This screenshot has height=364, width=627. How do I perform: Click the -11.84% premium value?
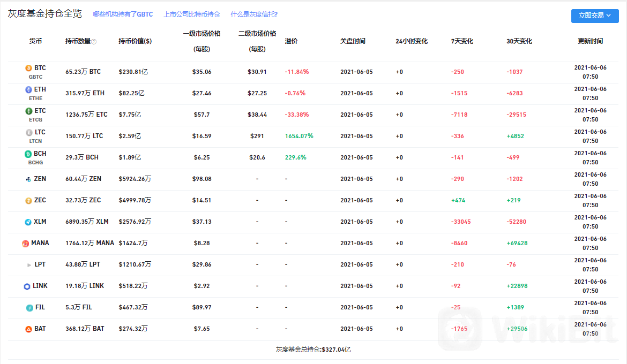click(297, 72)
